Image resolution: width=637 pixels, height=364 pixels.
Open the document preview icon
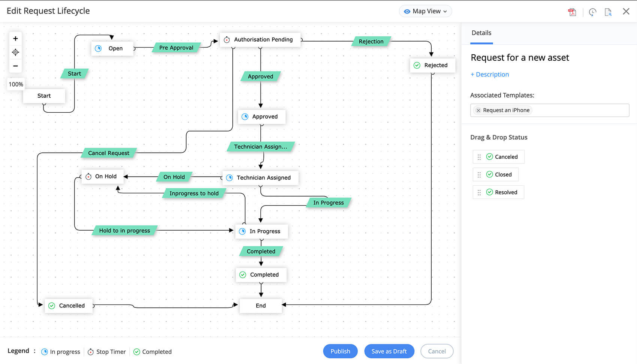coord(609,12)
